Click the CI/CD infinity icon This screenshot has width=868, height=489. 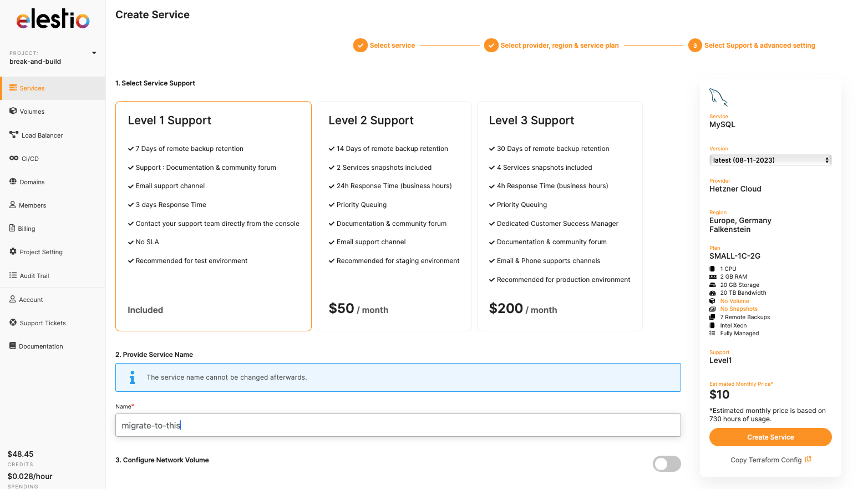[14, 158]
